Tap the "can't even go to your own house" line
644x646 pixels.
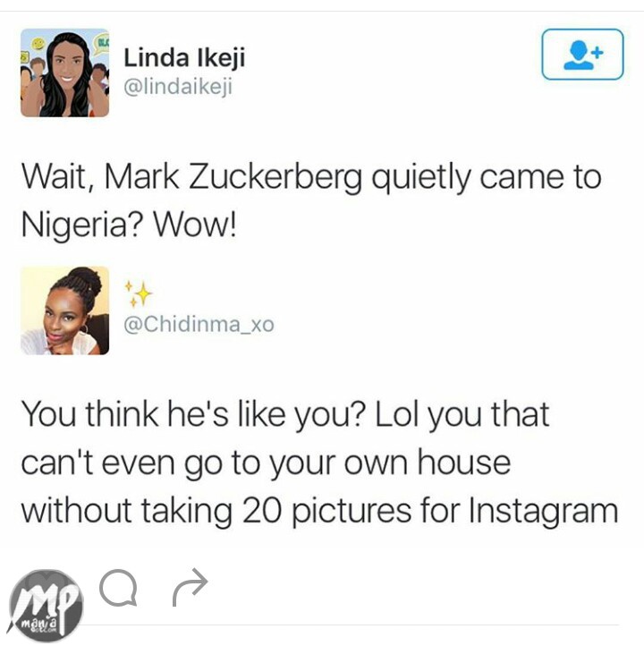click(266, 463)
